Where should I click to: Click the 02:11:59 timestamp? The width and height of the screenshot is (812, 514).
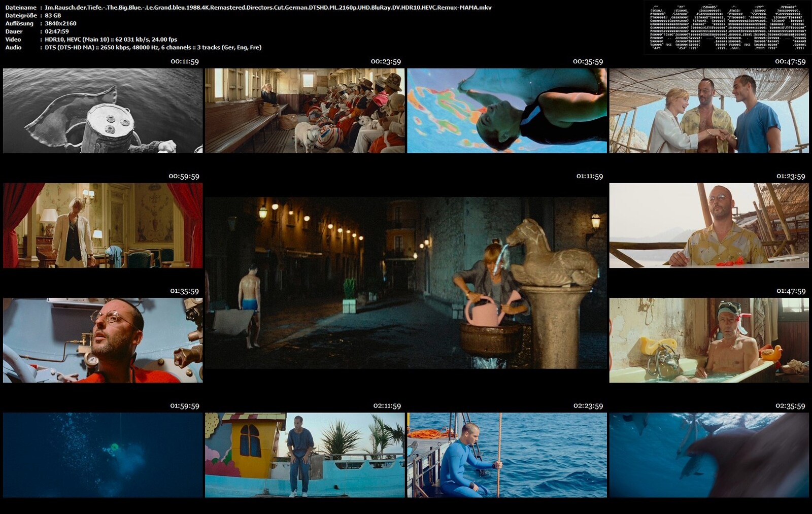tap(387, 405)
